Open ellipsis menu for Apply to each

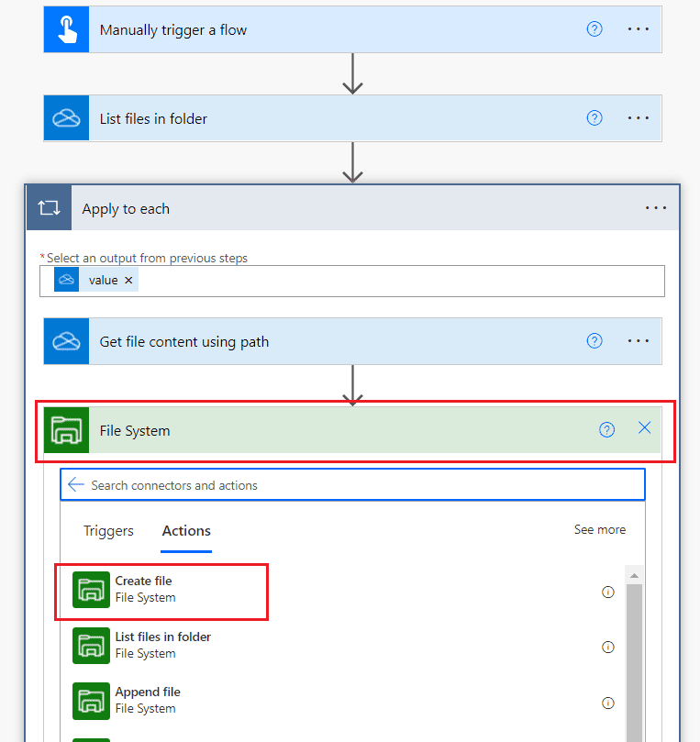(656, 207)
